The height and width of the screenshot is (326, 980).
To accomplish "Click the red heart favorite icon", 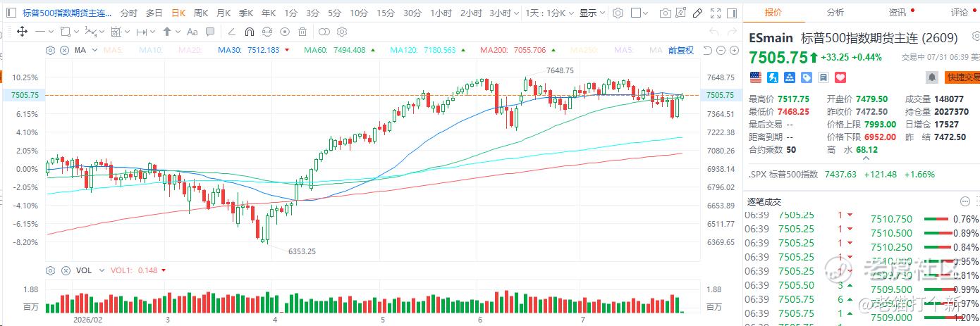I will point(840,77).
